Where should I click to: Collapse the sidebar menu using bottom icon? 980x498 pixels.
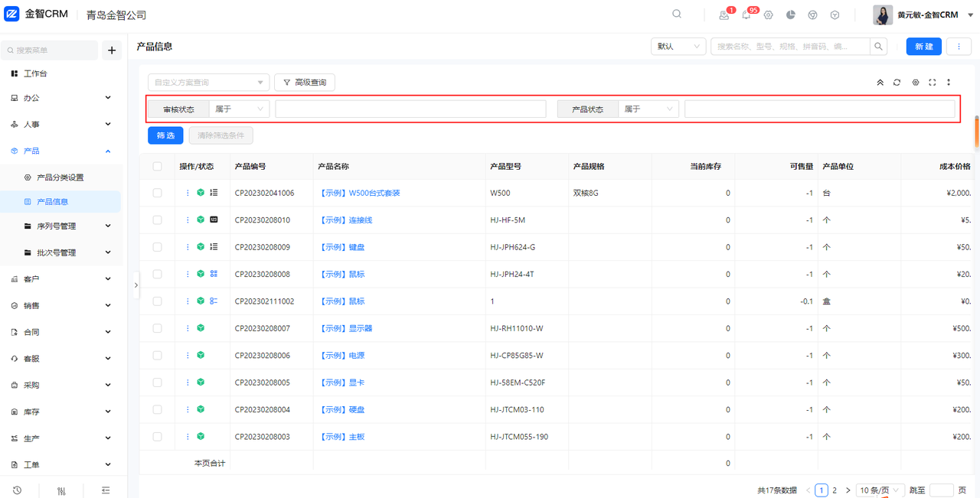coord(106,490)
